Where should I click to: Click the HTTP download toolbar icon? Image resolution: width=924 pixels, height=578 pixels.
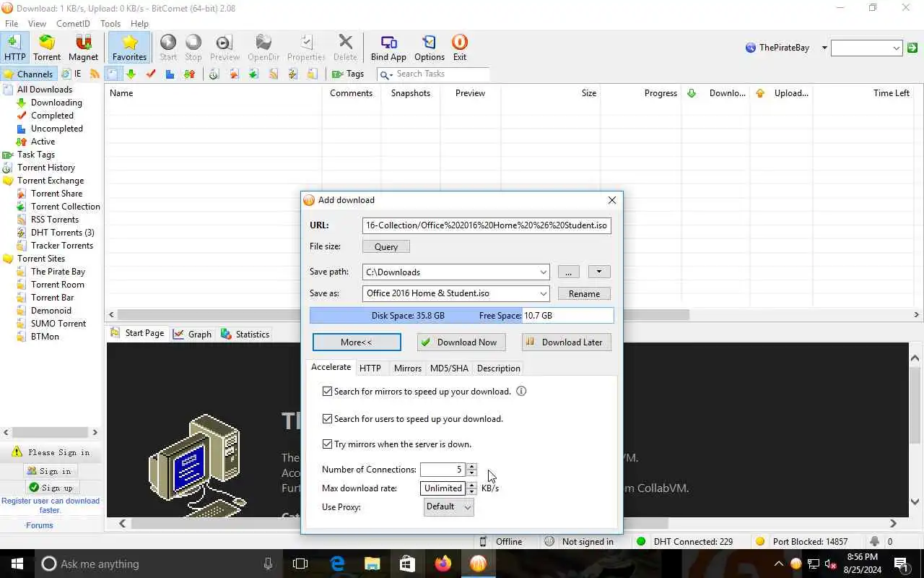coord(14,48)
